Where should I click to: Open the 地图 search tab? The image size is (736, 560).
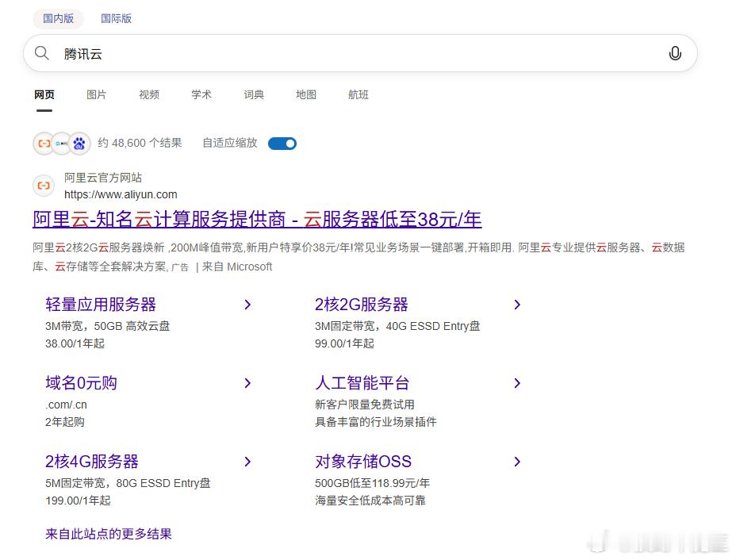coord(306,95)
